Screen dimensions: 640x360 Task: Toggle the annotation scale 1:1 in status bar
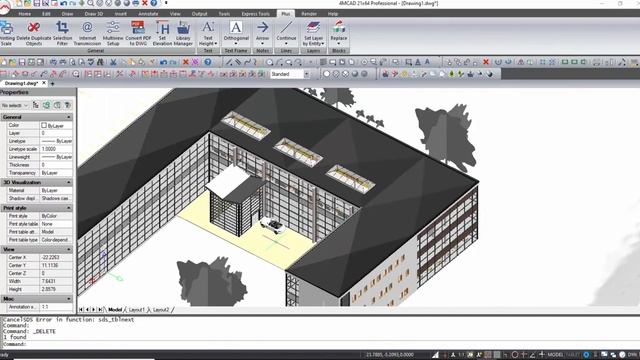coord(461,355)
